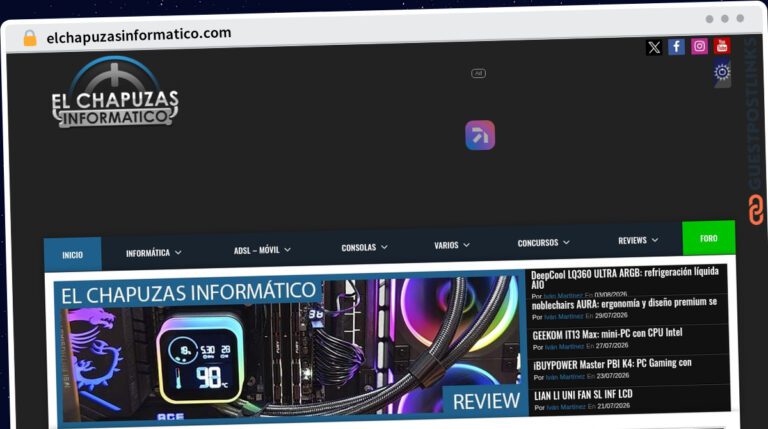Open the green Foro button
This screenshot has width=768, height=429.
tap(708, 238)
